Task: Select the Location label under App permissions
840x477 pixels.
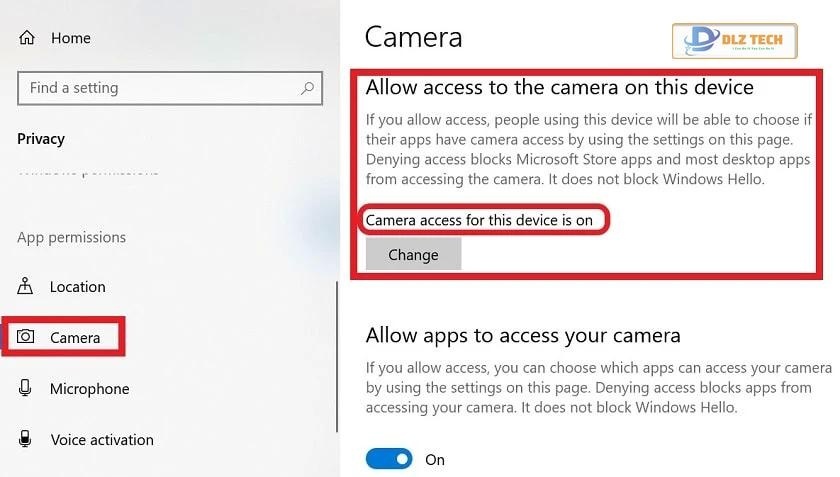Action: tap(77, 287)
